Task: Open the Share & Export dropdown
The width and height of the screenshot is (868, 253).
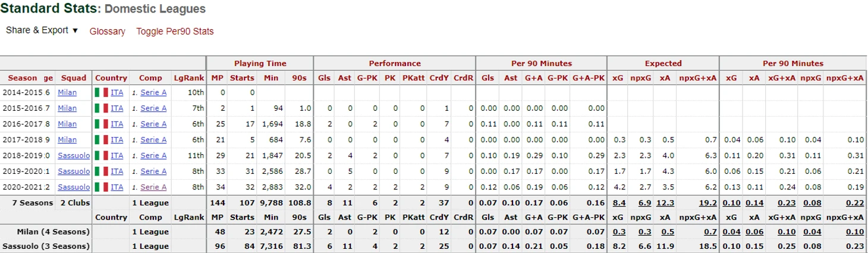Action: [42, 30]
